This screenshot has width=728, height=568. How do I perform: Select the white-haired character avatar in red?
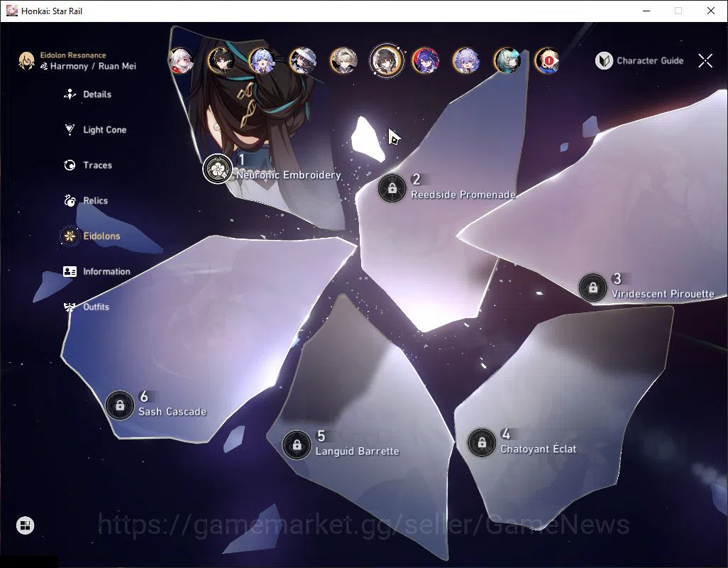[181, 61]
